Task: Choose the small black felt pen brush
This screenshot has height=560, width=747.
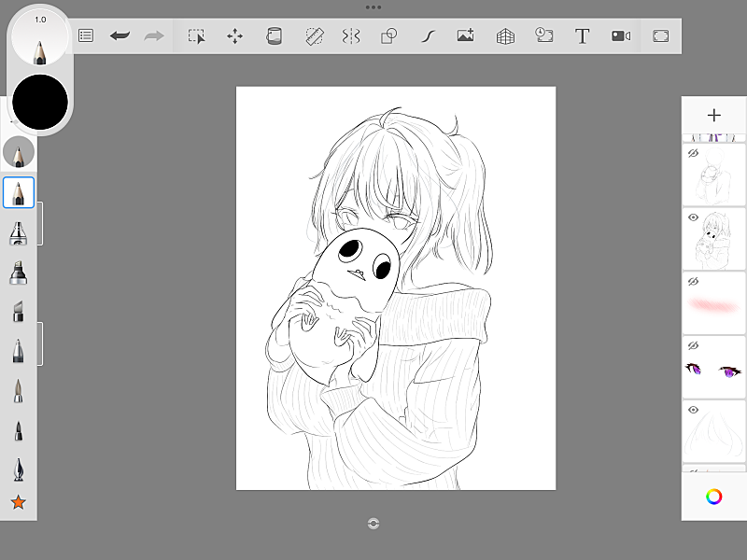Action: (x=18, y=431)
